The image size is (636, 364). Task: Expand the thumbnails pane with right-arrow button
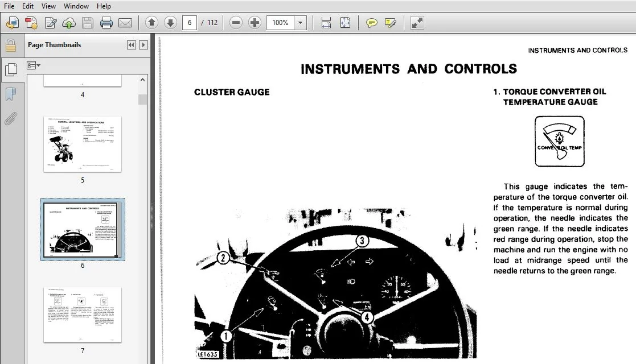(x=143, y=45)
